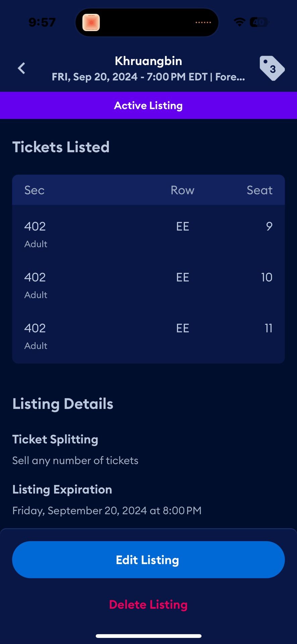The width and height of the screenshot is (297, 644).
Task: Tap the Active Listing purple banner
Action: (148, 105)
